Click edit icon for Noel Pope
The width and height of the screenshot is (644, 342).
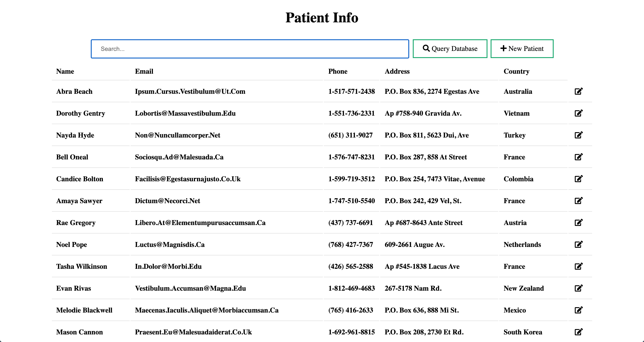[x=578, y=244]
